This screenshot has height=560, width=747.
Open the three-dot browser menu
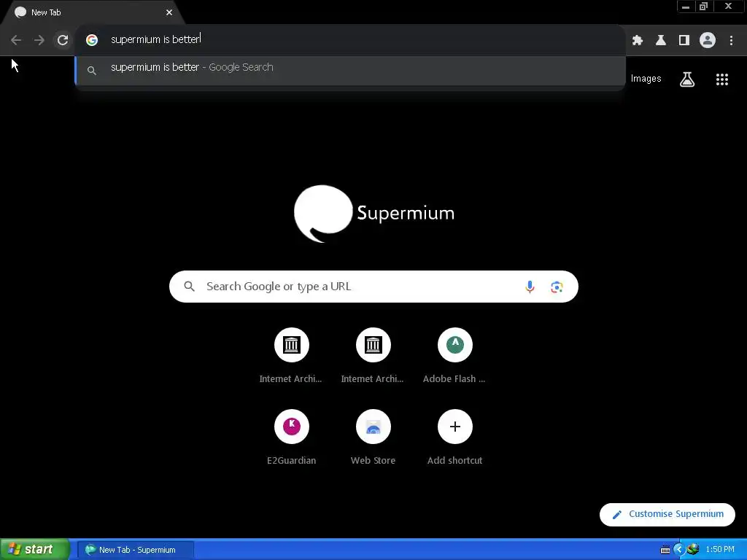(731, 40)
